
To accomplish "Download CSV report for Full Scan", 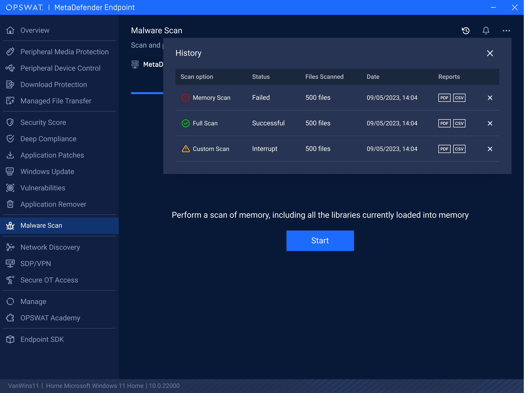I will 459,123.
